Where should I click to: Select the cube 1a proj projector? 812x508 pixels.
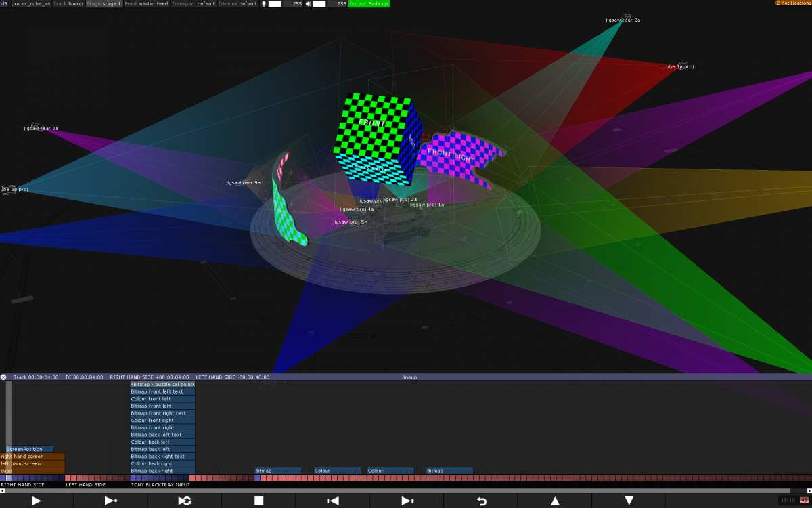[x=679, y=66]
